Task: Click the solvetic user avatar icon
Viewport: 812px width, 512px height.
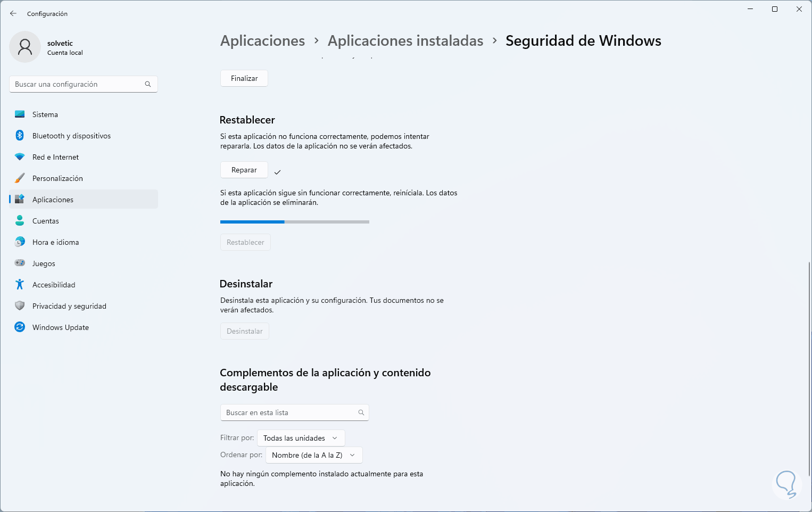Action: (x=25, y=47)
